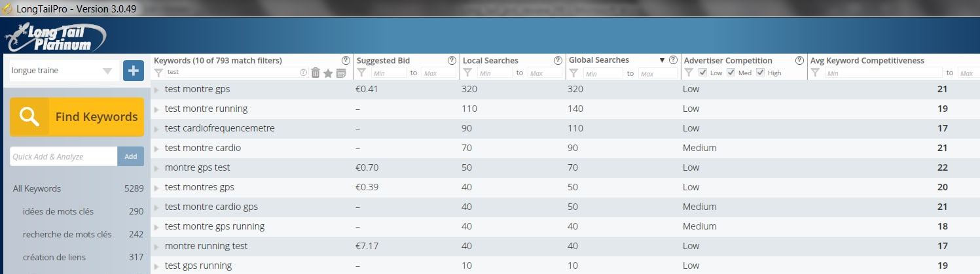Click the Find Keywords button
Screen dimensions: 980x274
click(x=77, y=117)
